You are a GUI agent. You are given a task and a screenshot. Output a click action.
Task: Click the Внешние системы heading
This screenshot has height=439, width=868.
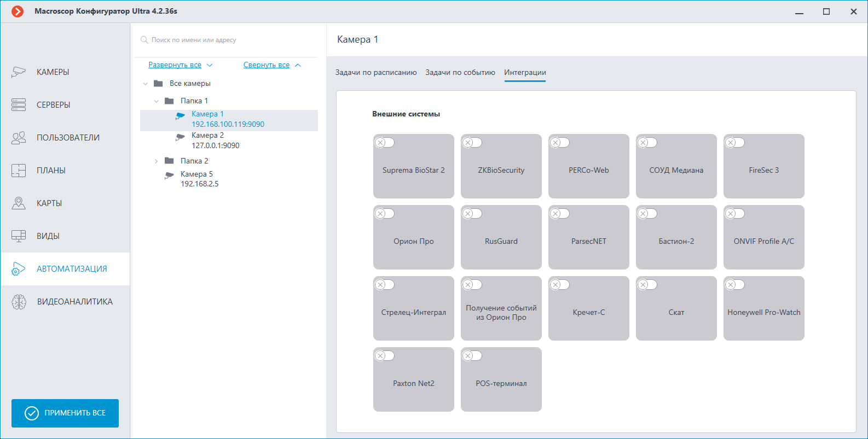[x=406, y=114]
